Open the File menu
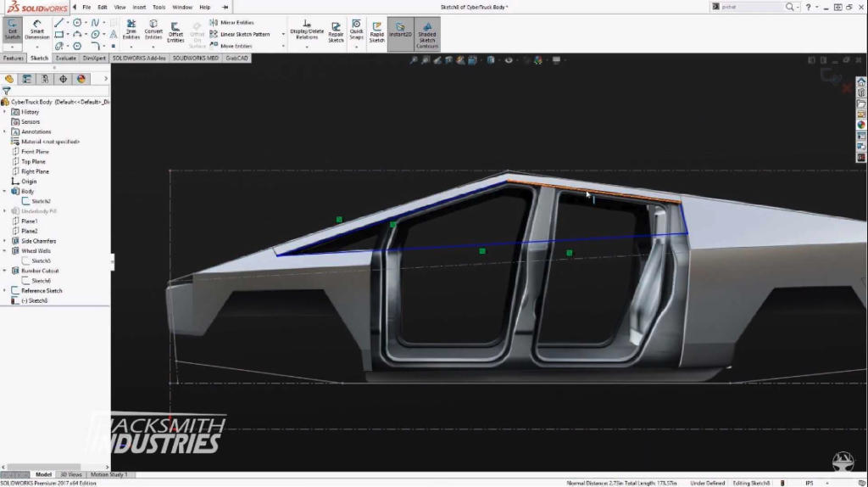 tap(87, 7)
